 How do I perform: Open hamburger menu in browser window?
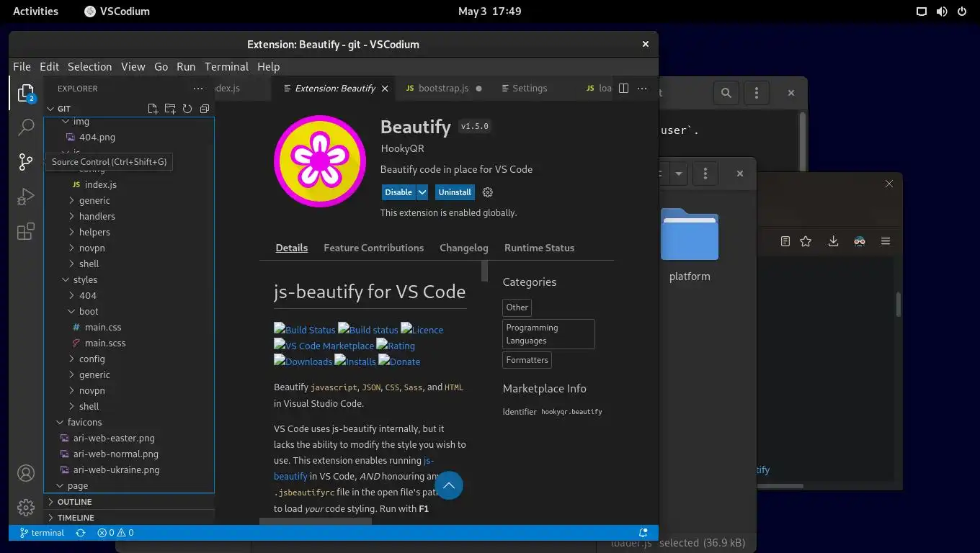tap(886, 241)
